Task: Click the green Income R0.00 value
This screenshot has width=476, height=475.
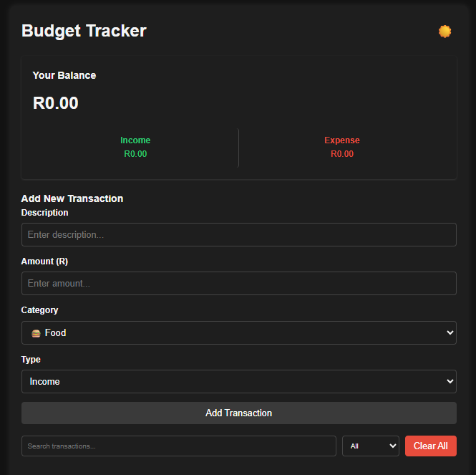Action: (x=135, y=154)
